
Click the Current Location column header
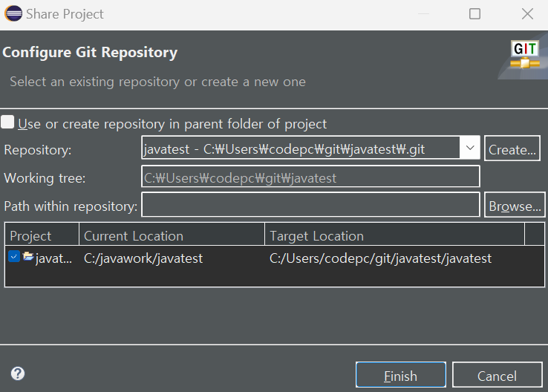point(172,235)
